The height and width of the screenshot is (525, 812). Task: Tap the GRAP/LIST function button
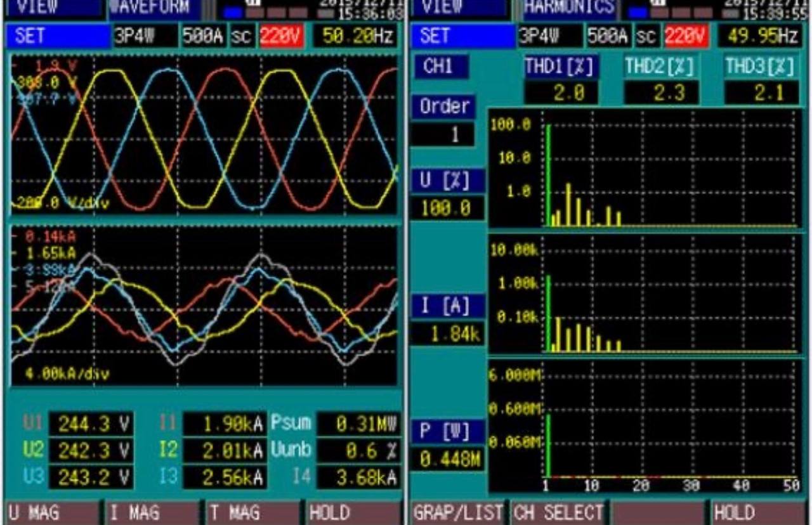coord(457,512)
